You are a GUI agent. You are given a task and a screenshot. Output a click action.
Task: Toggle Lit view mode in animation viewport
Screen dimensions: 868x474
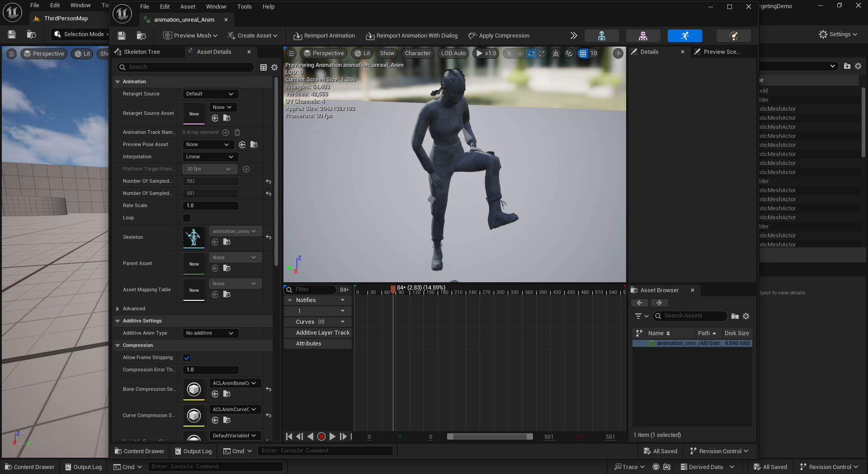[x=363, y=53]
